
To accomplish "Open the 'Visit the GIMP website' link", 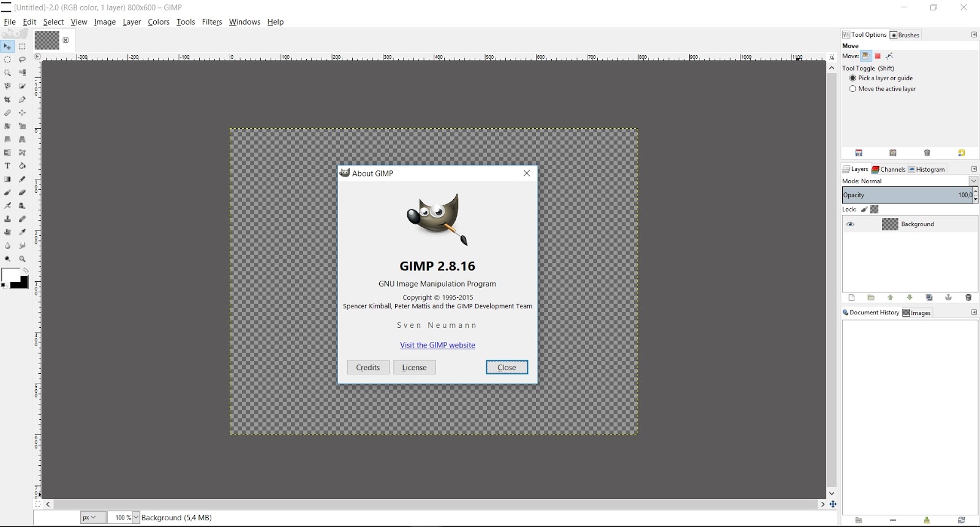I will pyautogui.click(x=437, y=346).
